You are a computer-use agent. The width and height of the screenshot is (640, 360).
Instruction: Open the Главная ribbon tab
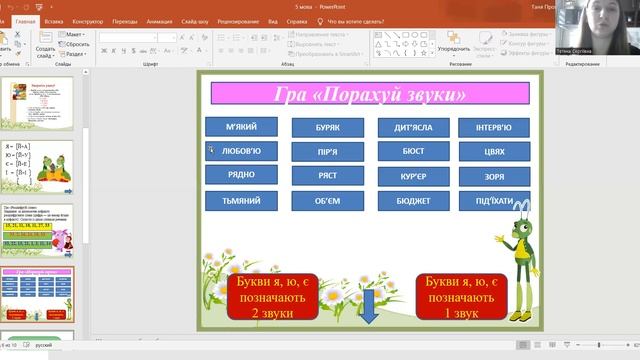pos(25,22)
